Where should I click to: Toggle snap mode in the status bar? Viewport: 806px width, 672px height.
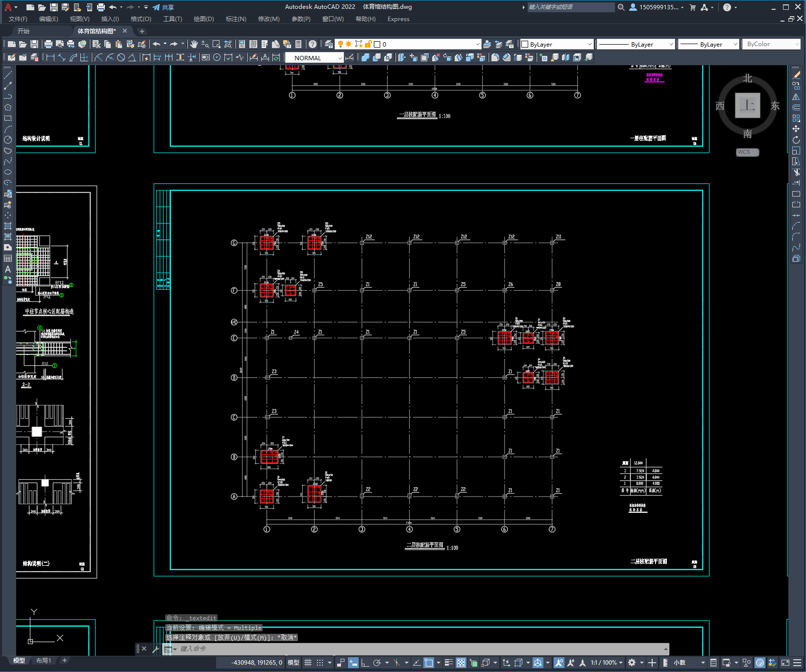(x=320, y=663)
